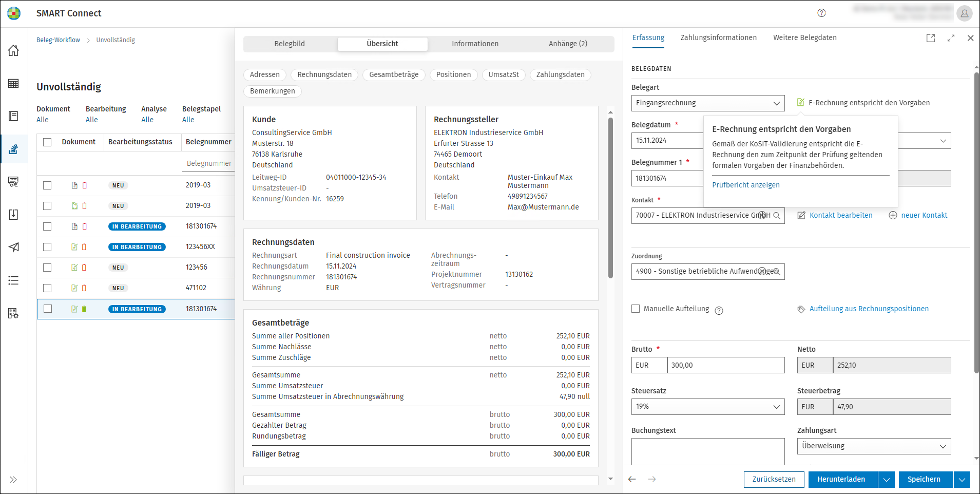Click search magnifier in Kontakt field
The image size is (980, 494).
tap(777, 216)
